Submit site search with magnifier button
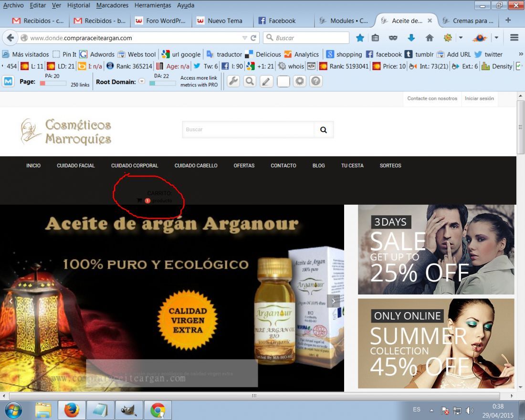The image size is (525, 420). [324, 130]
